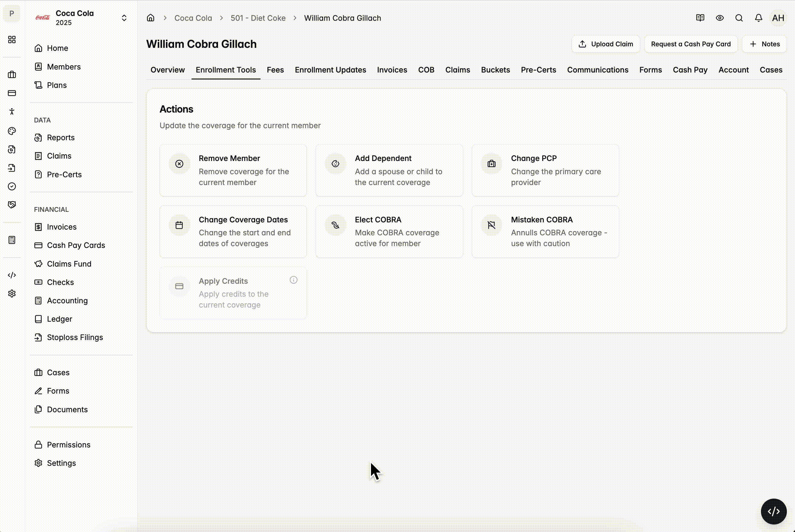Open the floating code button bottom right
Image resolution: width=795 pixels, height=532 pixels.
coord(773,511)
